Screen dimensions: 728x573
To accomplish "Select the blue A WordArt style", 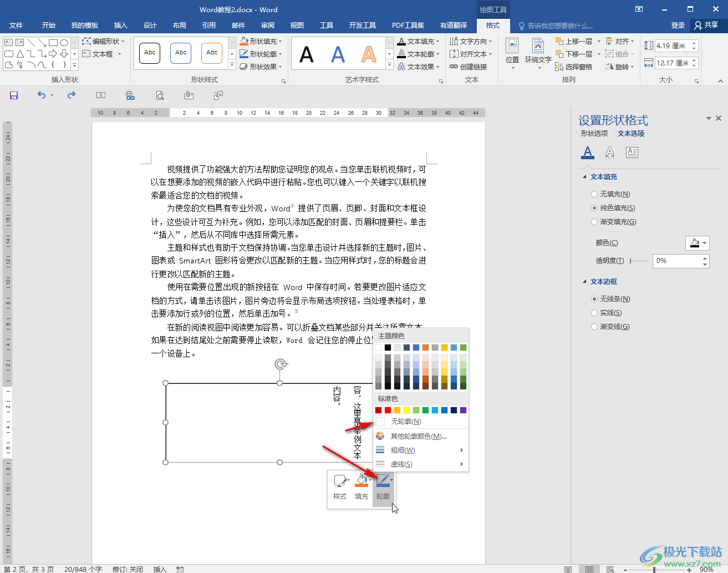I will coord(338,54).
